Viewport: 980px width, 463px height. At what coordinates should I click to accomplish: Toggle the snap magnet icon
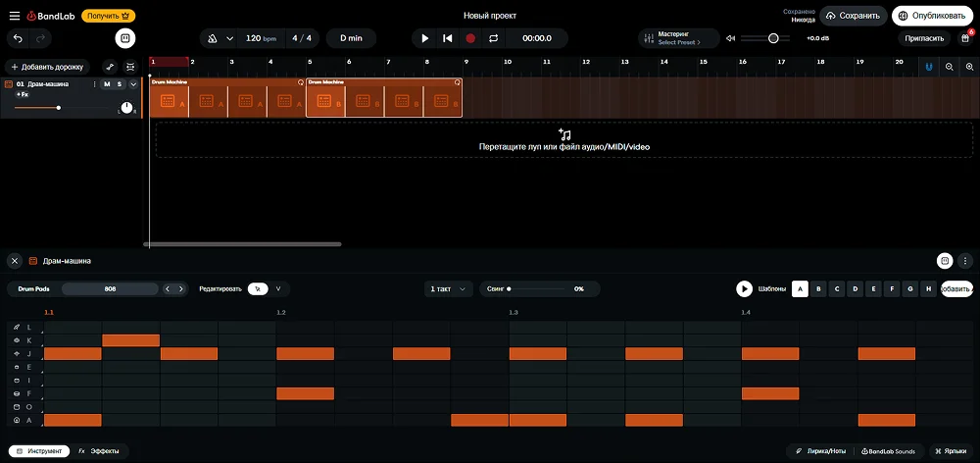coord(928,67)
